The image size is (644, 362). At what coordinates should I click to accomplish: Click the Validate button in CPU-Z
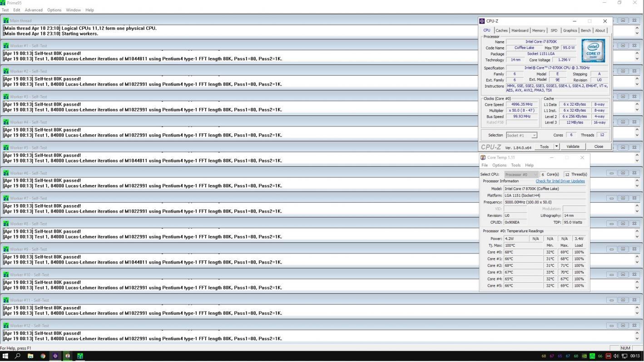pyautogui.click(x=573, y=147)
